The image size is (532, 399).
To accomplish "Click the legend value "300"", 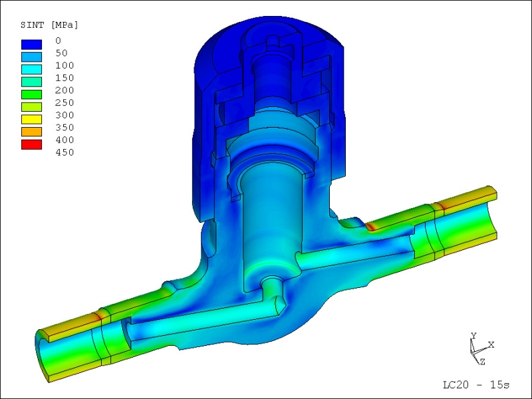I will point(65,115).
